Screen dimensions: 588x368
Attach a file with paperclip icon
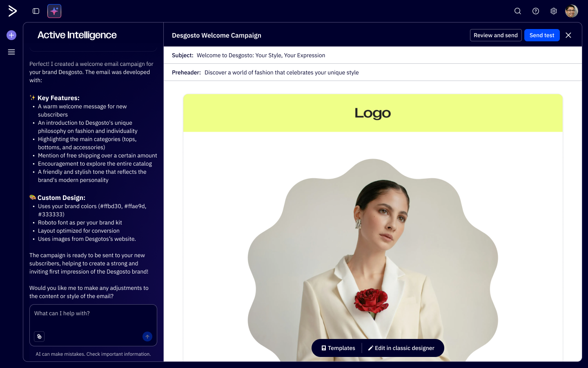(39, 337)
